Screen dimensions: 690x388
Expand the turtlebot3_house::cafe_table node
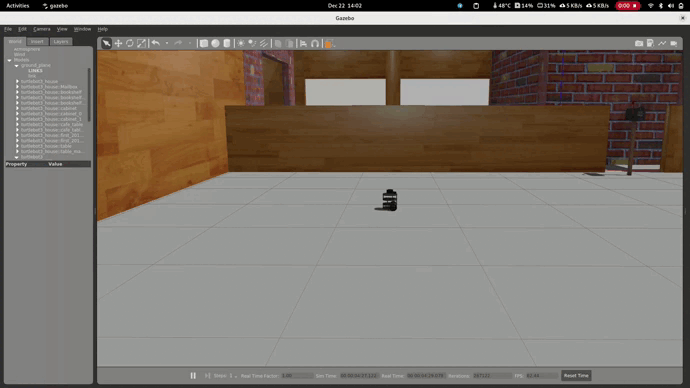coord(17,124)
